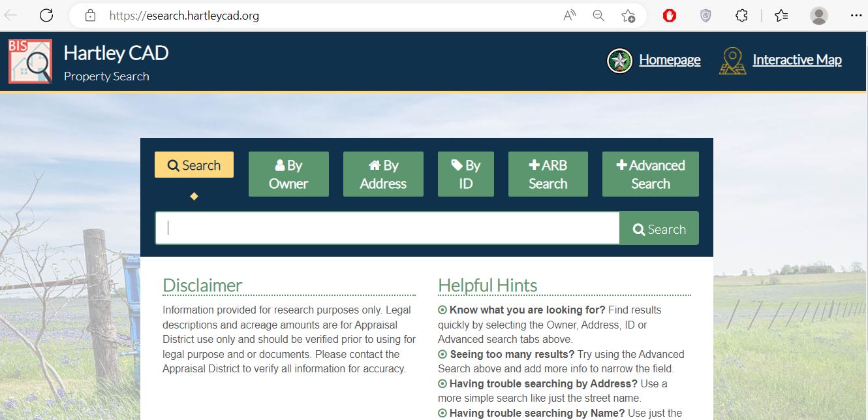
Task: Click the site information lock icon
Action: (x=90, y=14)
